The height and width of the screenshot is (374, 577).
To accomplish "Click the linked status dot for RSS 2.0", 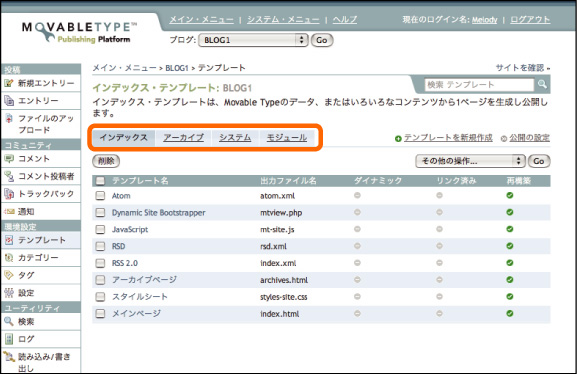I will click(x=439, y=263).
